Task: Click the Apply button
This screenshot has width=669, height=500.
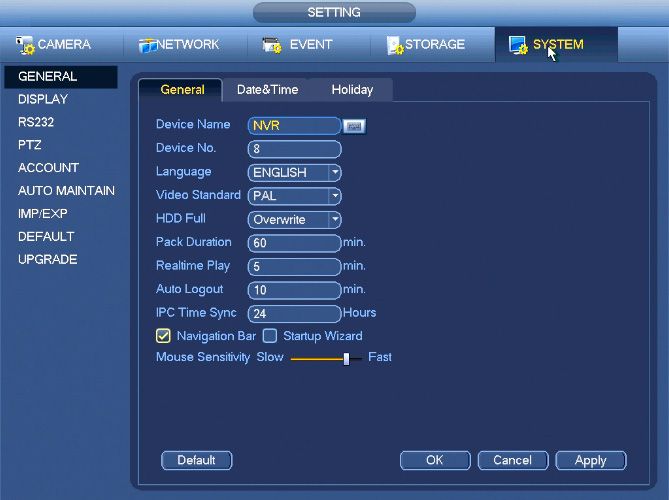Action: click(591, 460)
